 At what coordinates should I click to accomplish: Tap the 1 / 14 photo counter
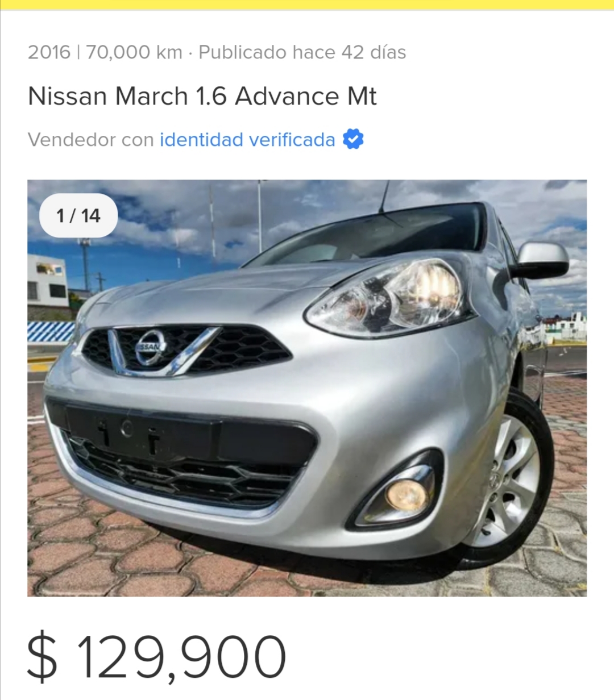click(78, 216)
